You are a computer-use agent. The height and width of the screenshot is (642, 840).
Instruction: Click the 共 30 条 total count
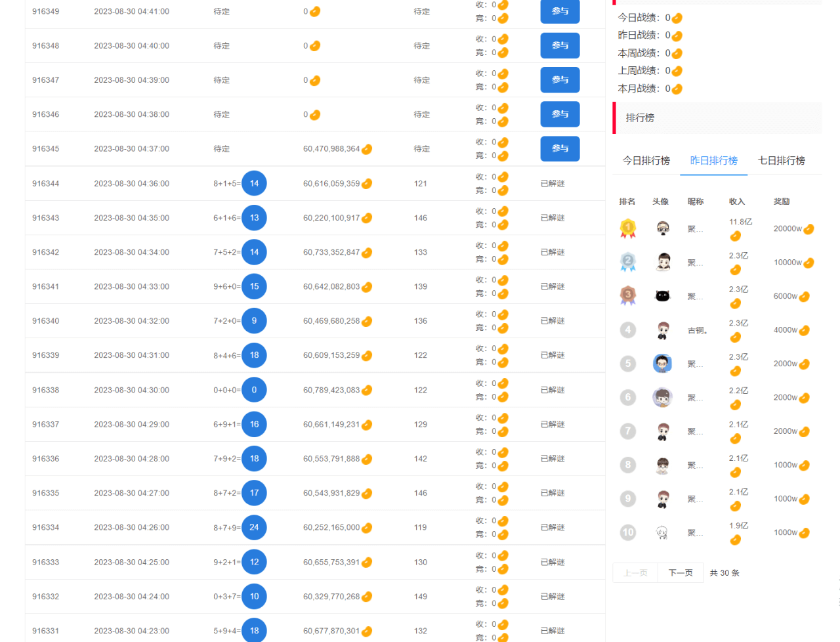coord(724,573)
